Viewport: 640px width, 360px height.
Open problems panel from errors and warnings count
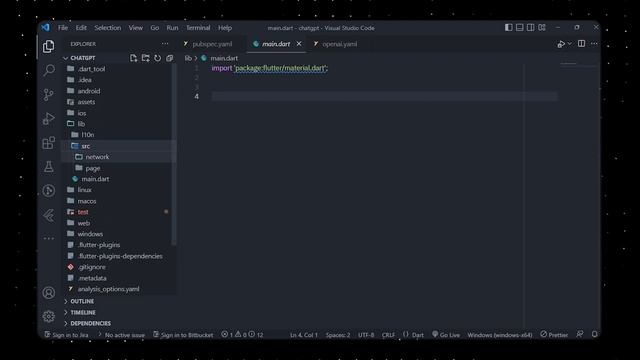tap(242, 335)
